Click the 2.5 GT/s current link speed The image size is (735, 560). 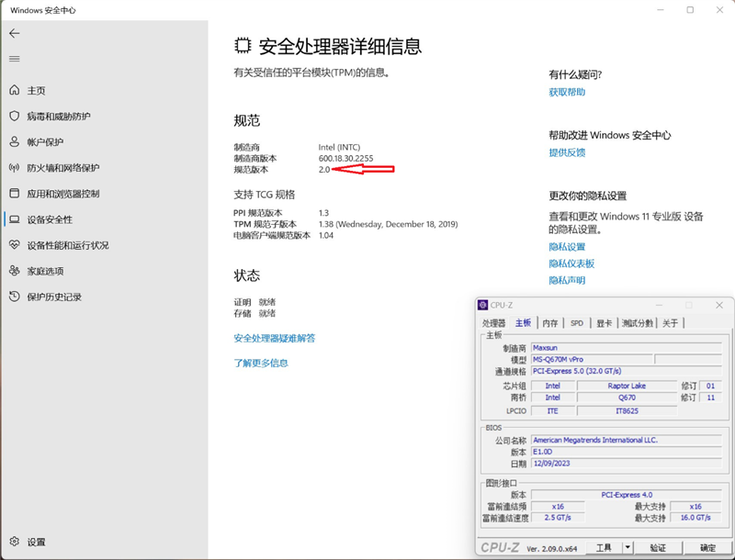(x=558, y=518)
